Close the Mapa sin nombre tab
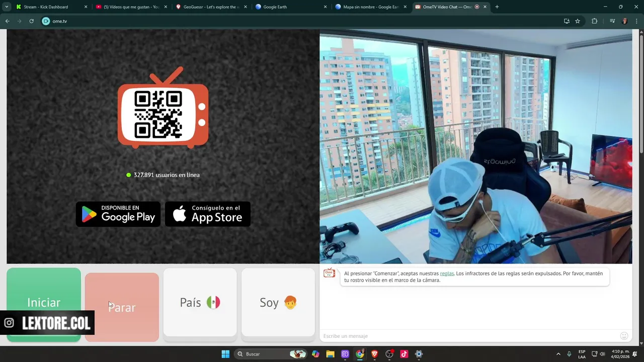The image size is (644, 362). (405, 7)
